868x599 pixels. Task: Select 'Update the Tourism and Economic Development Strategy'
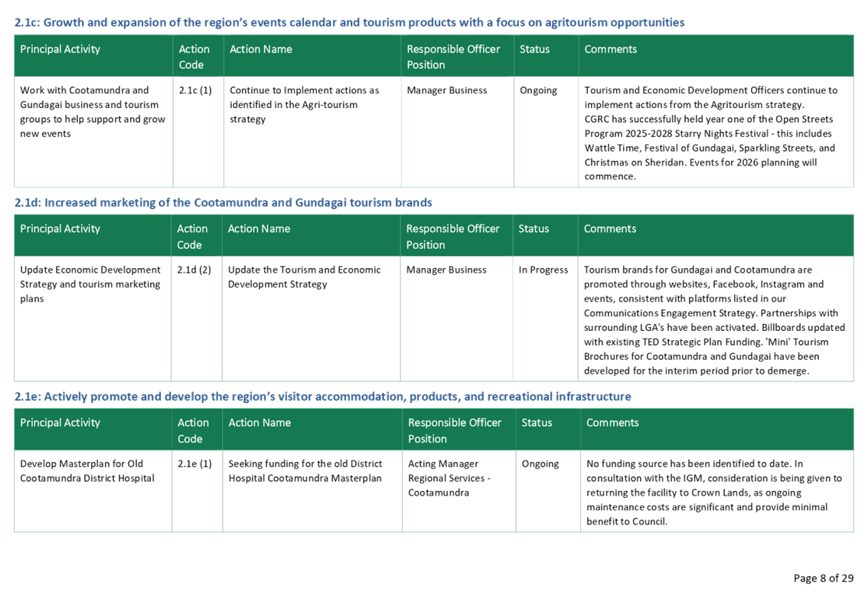coord(305,277)
